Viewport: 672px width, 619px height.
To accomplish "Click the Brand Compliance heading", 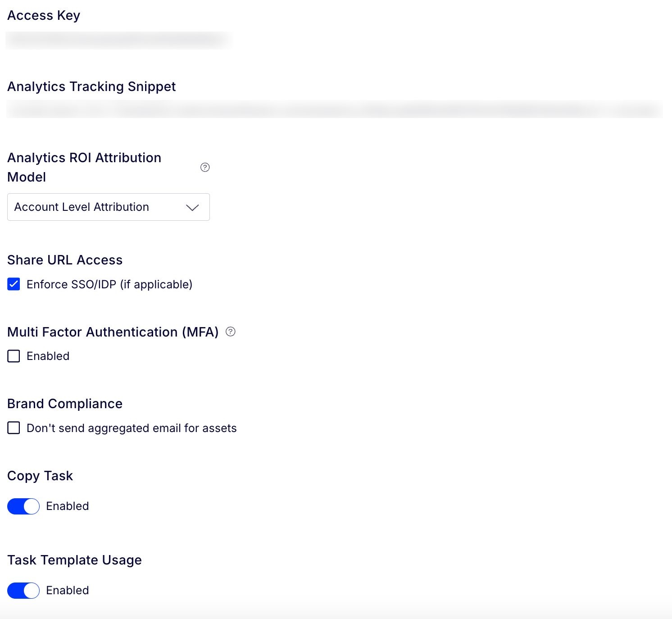I will point(65,404).
